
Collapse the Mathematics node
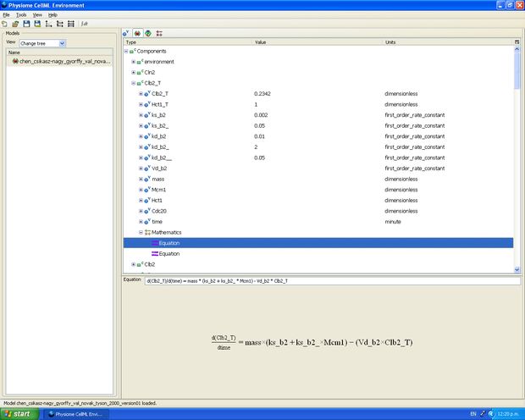[x=141, y=233]
